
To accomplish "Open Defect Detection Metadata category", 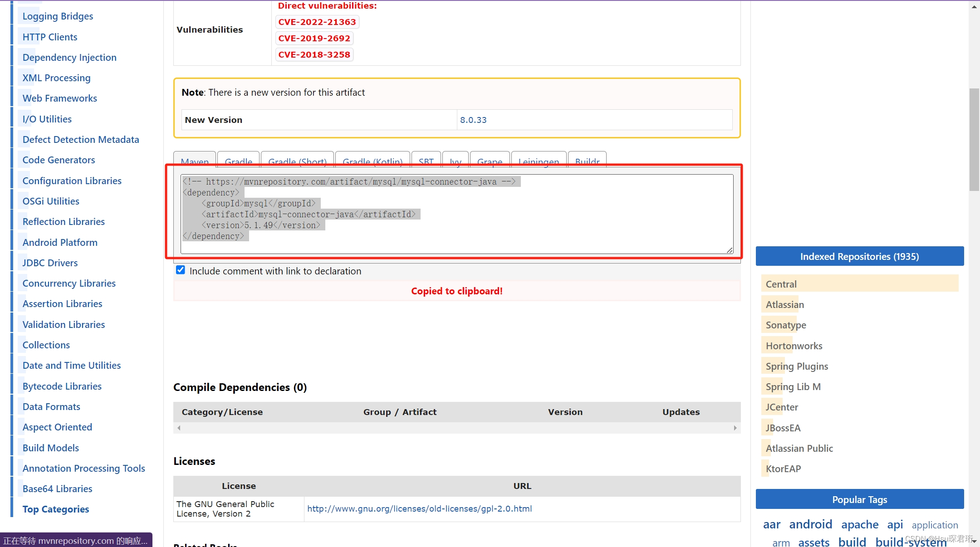I will tap(81, 139).
